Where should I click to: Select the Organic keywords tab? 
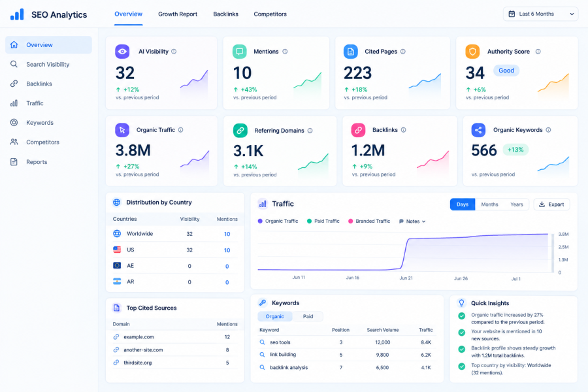tap(275, 317)
